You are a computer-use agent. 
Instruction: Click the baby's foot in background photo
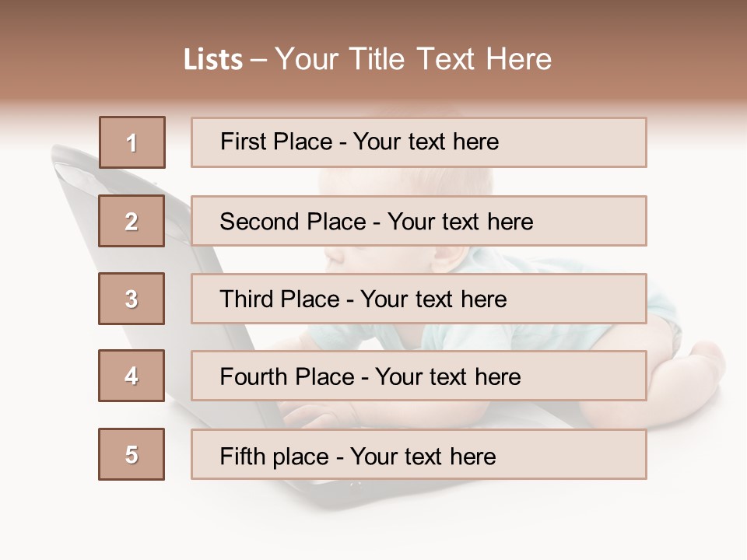(x=706, y=366)
